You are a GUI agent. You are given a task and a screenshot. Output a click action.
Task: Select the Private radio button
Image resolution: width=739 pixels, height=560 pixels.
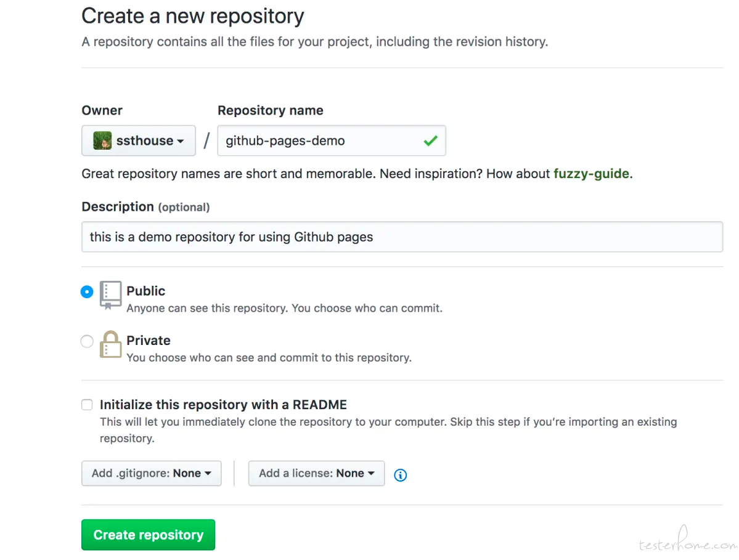click(x=87, y=341)
